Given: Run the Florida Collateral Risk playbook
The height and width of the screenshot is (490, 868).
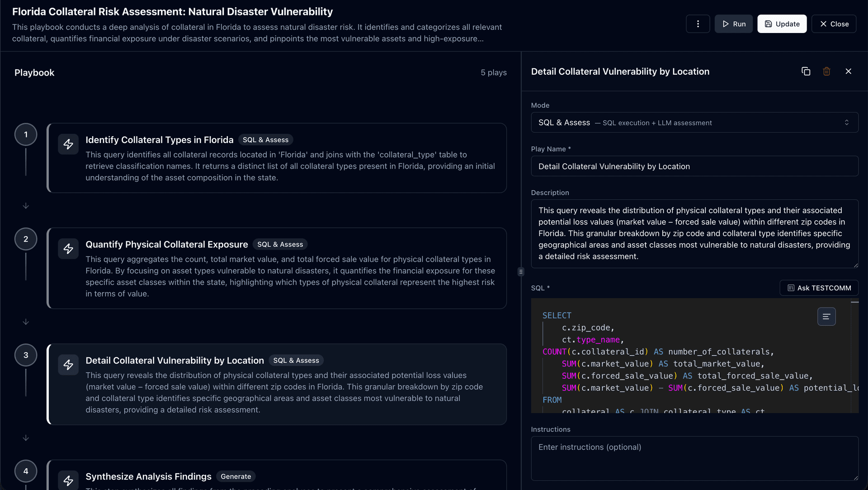Looking at the screenshot, I should (x=733, y=24).
